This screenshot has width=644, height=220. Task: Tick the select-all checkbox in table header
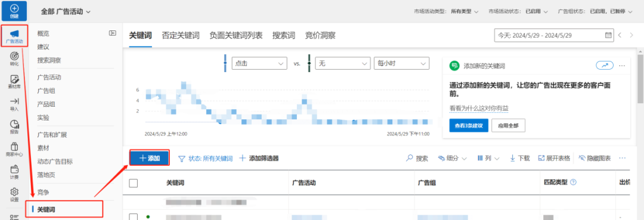[x=133, y=183]
